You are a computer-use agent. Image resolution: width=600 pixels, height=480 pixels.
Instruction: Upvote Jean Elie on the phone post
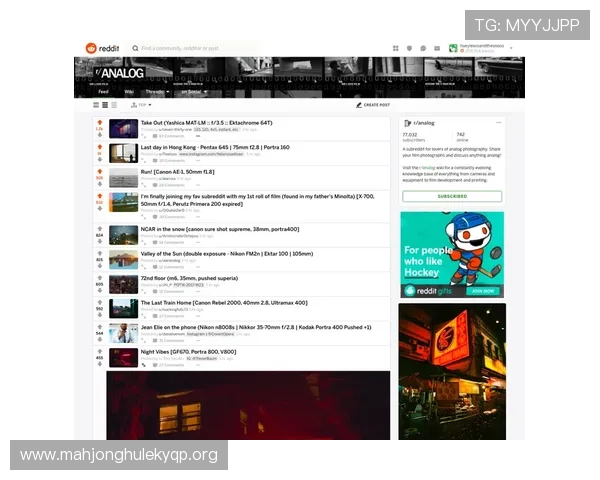99,327
